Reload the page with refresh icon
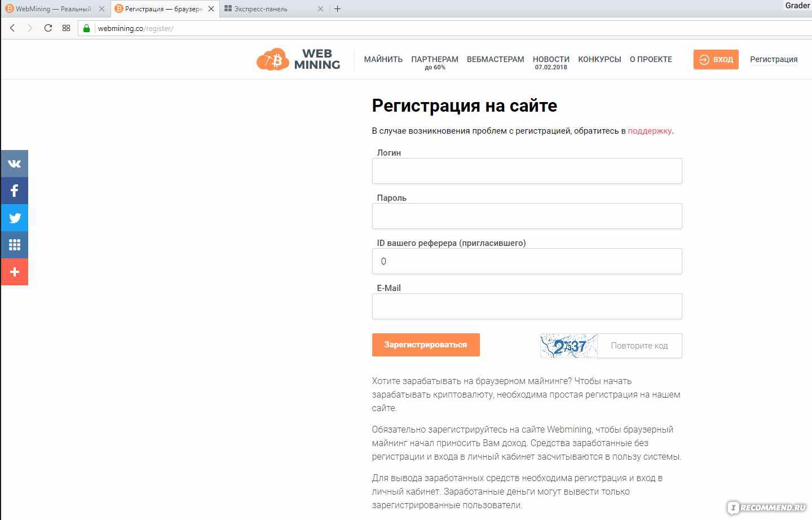 click(48, 28)
